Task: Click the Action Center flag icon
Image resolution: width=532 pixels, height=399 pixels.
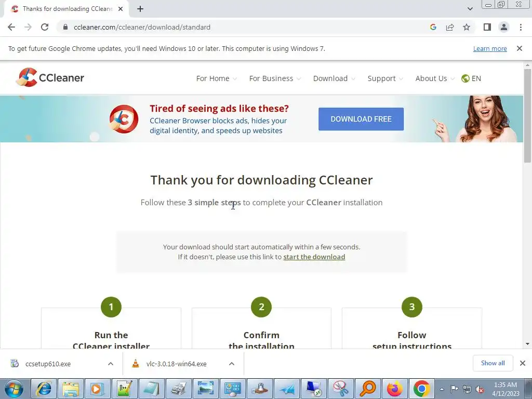Action: (x=454, y=389)
